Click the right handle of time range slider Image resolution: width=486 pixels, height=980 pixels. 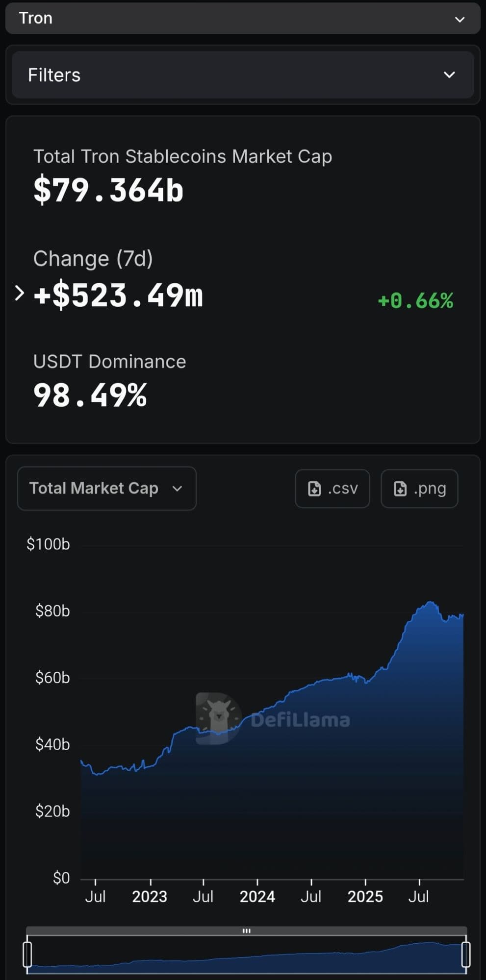466,954
